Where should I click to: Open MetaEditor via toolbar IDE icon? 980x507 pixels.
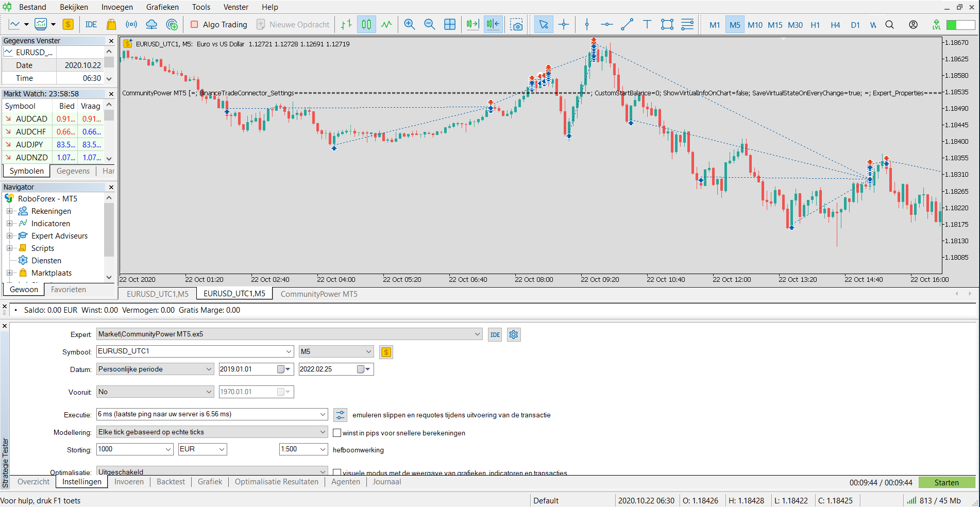[x=91, y=24]
